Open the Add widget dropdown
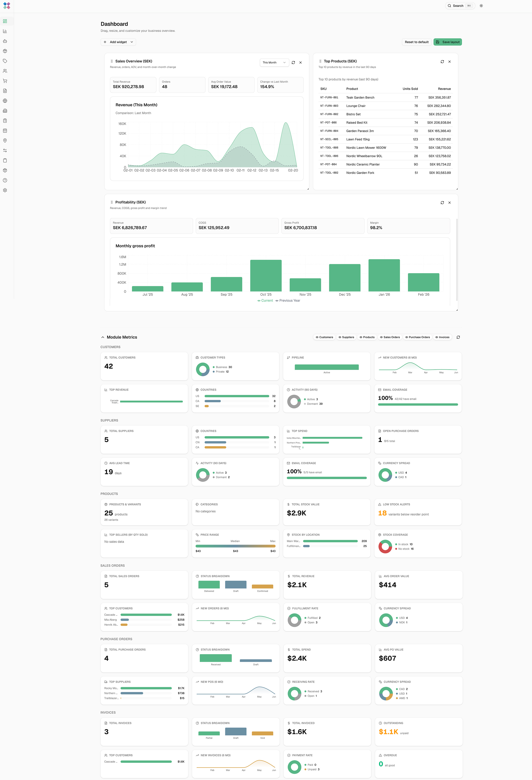Image resolution: width=532 pixels, height=780 pixels. click(x=118, y=42)
